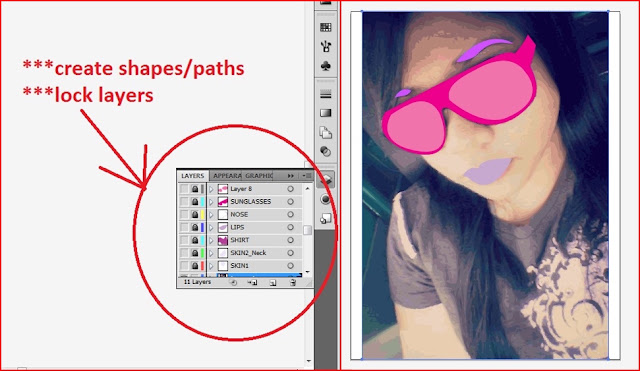
Task: Open the Swatches panel icon in dock
Action: 325,27
